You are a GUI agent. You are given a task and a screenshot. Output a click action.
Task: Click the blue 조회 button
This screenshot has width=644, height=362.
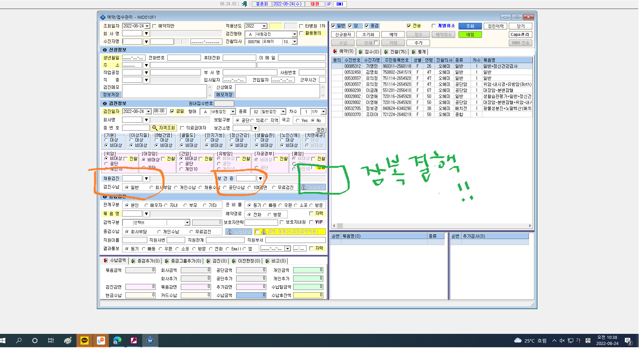click(470, 26)
